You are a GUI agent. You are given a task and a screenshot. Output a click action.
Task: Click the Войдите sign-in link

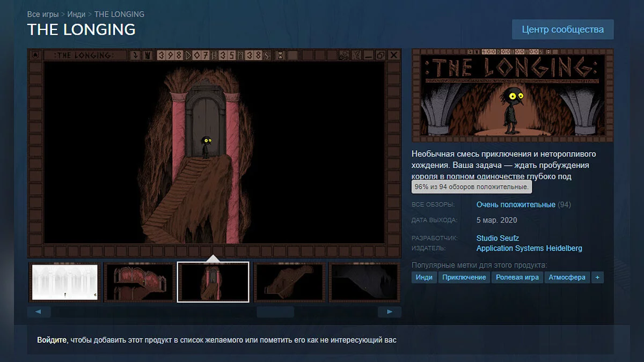(x=52, y=340)
